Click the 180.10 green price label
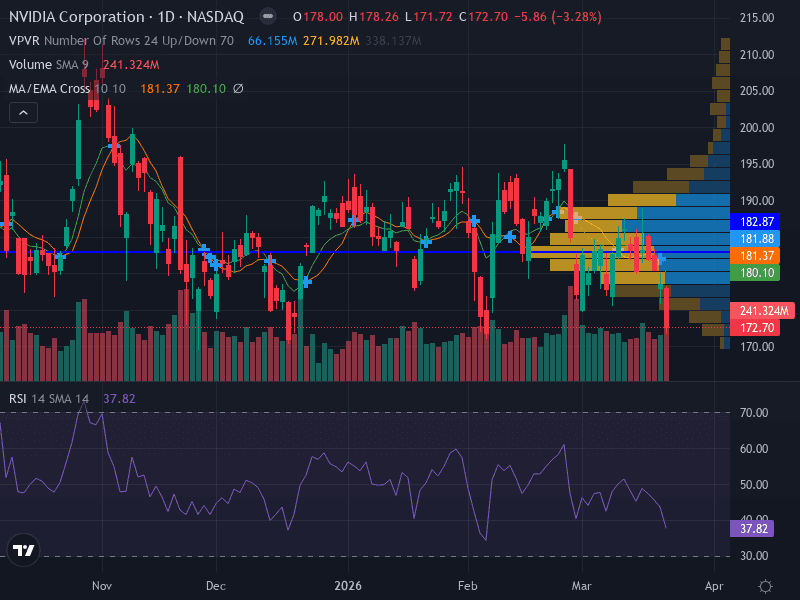Image resolution: width=800 pixels, height=600 pixels. point(756,272)
